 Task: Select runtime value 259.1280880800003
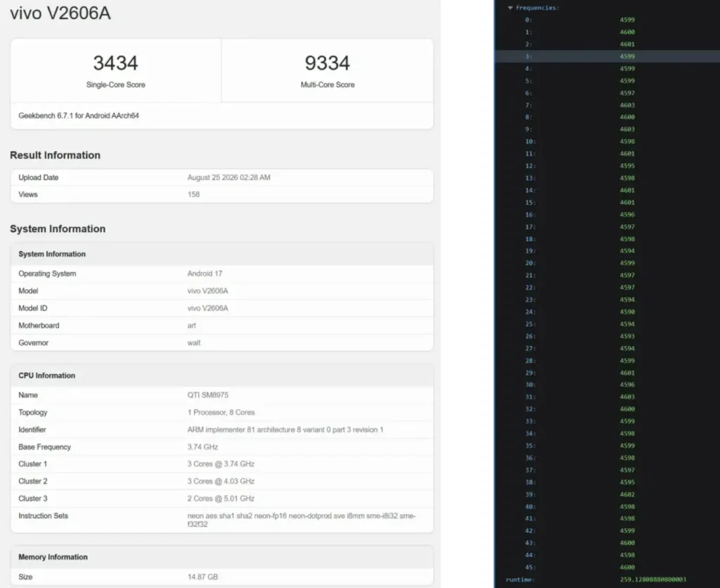653,580
